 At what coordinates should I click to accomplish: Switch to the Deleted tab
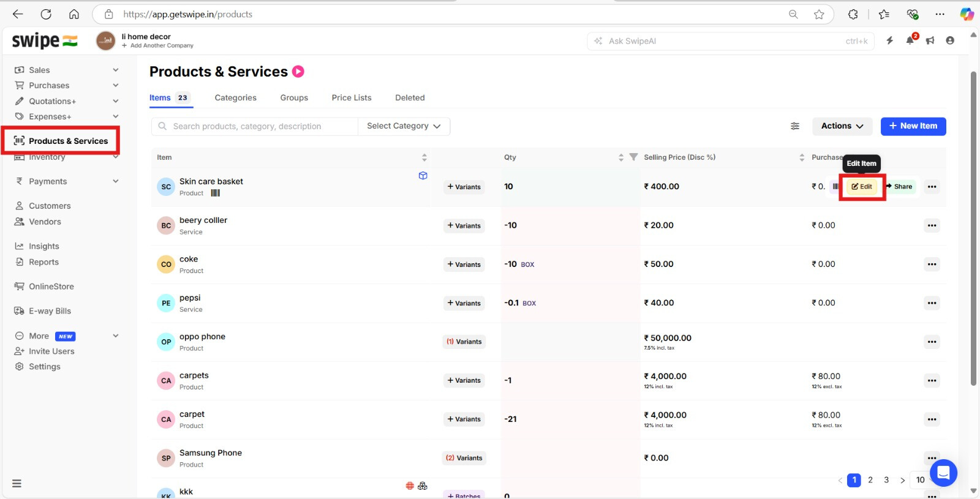410,98
